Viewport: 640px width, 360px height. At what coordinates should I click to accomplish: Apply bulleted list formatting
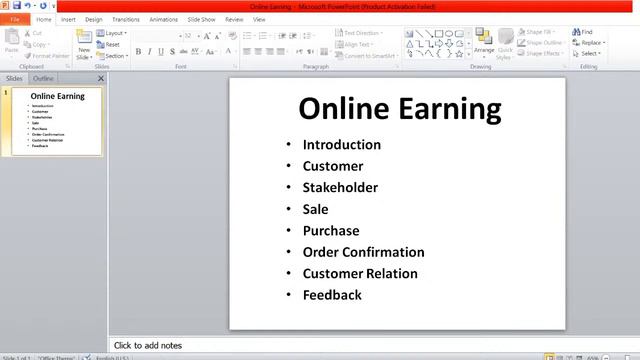coord(247,36)
